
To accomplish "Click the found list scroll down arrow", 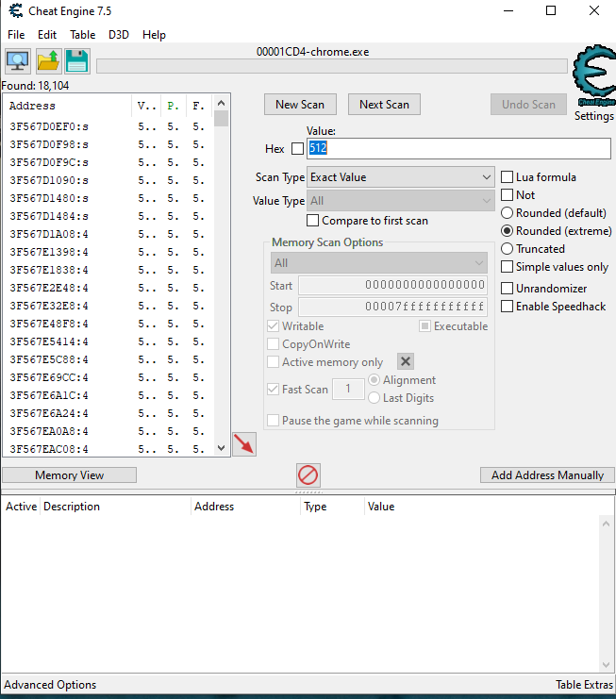I will pyautogui.click(x=221, y=448).
